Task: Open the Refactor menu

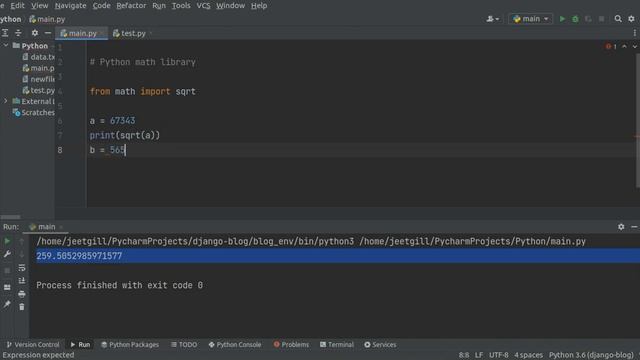Action: (x=131, y=5)
